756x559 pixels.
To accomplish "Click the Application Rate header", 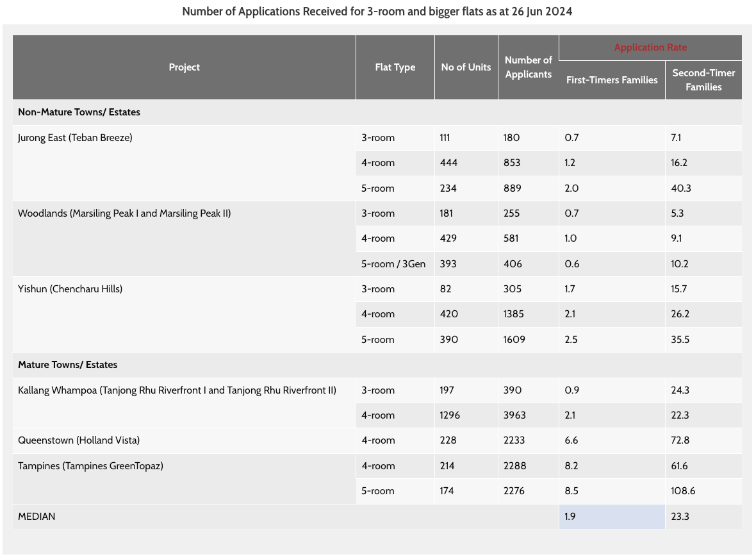I will 650,47.
